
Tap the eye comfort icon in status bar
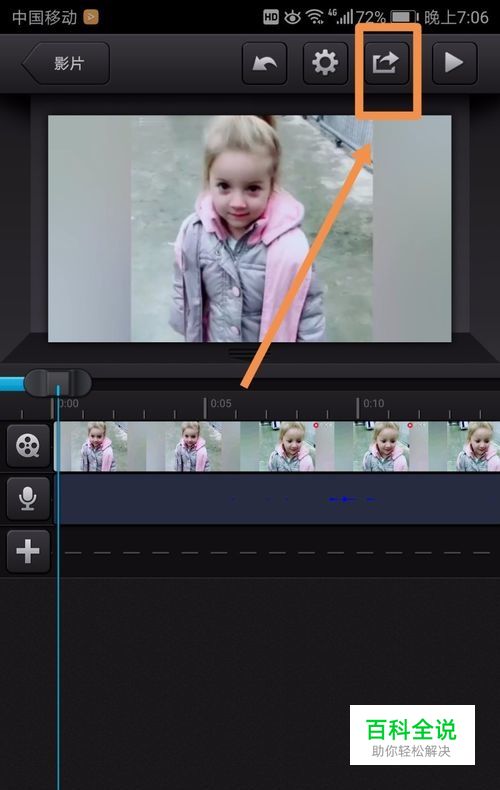click(x=292, y=18)
